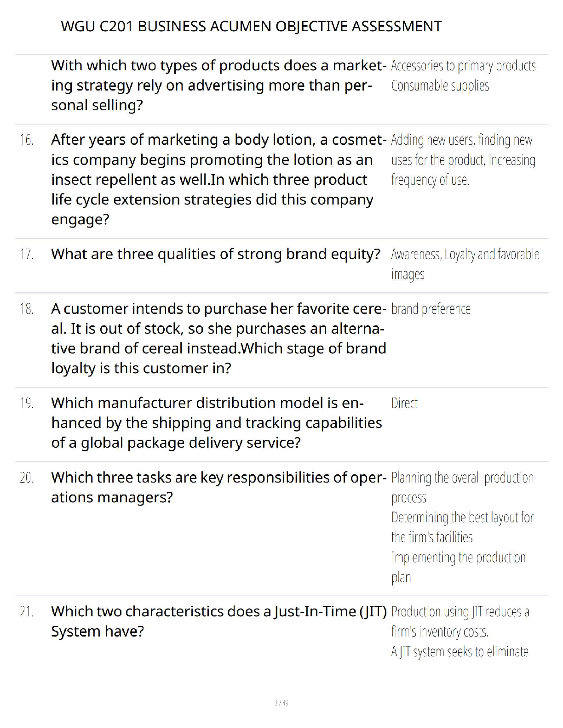Screen dimensions: 563x728
Task: Click question 21 about Just-In-Time system
Action: (x=218, y=621)
